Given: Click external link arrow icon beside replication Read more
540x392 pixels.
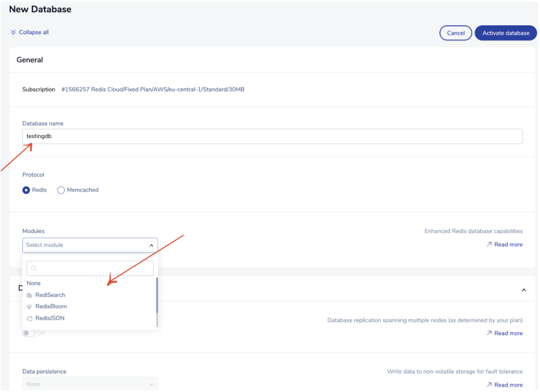Looking at the screenshot, I should 489,333.
